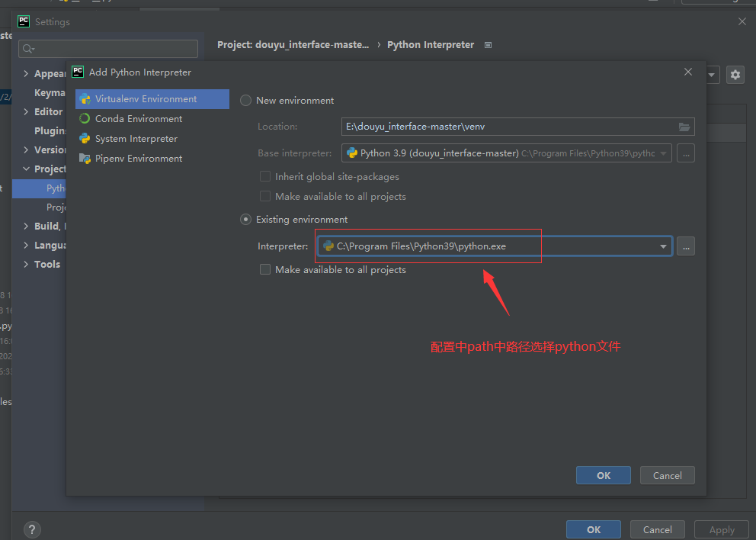Click the Python Interpreter breadcrumb

click(431, 45)
